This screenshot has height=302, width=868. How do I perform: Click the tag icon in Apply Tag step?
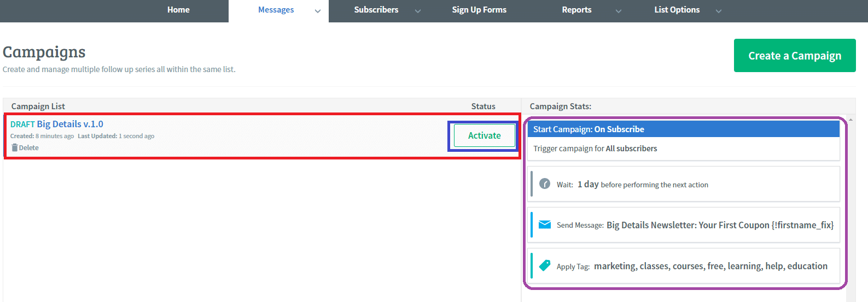pyautogui.click(x=545, y=265)
